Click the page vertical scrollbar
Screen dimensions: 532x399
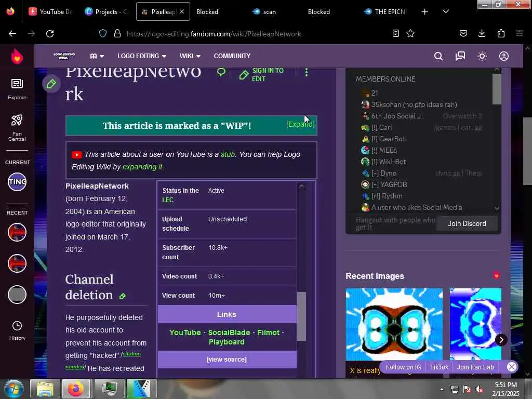(527, 151)
